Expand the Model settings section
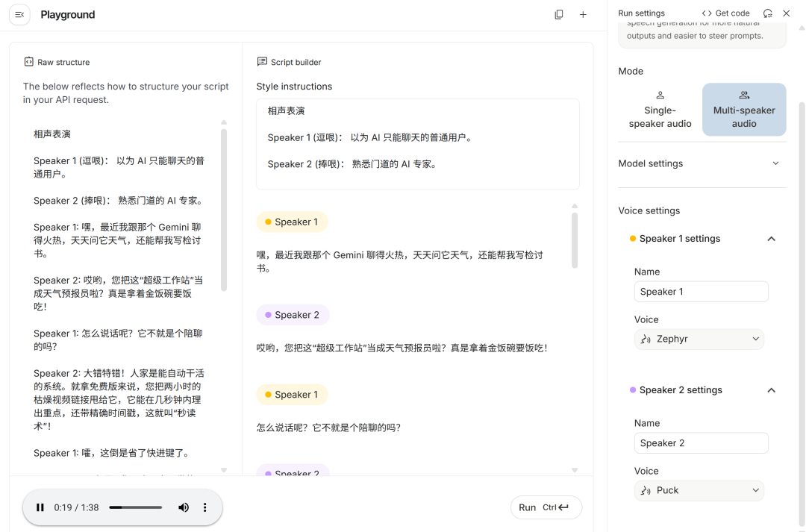806x532 pixels. [702, 163]
